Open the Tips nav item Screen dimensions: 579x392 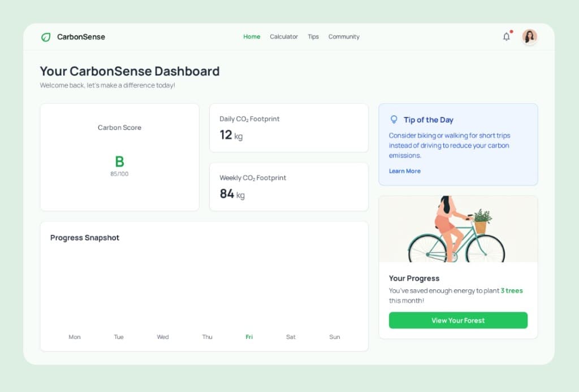click(x=313, y=37)
